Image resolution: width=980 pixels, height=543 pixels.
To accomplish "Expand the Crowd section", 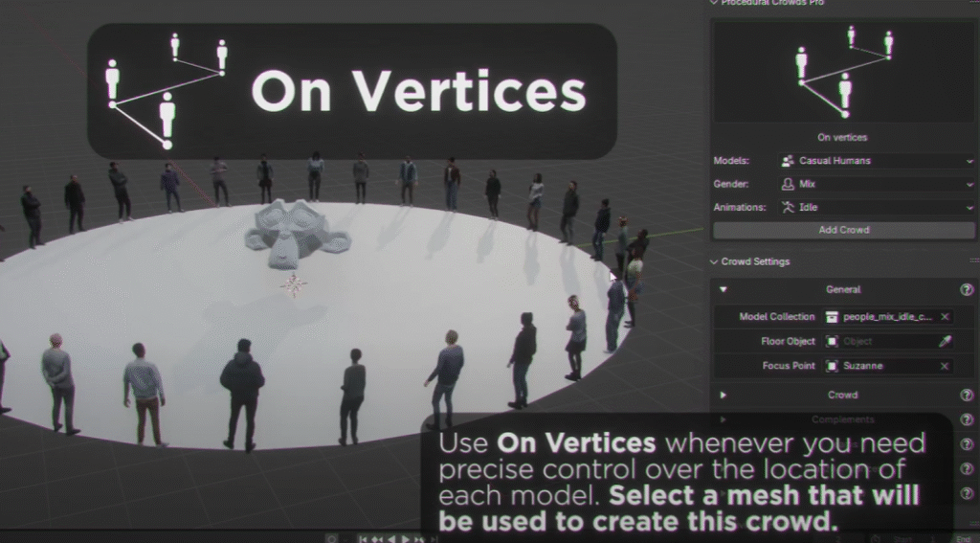I will point(724,395).
